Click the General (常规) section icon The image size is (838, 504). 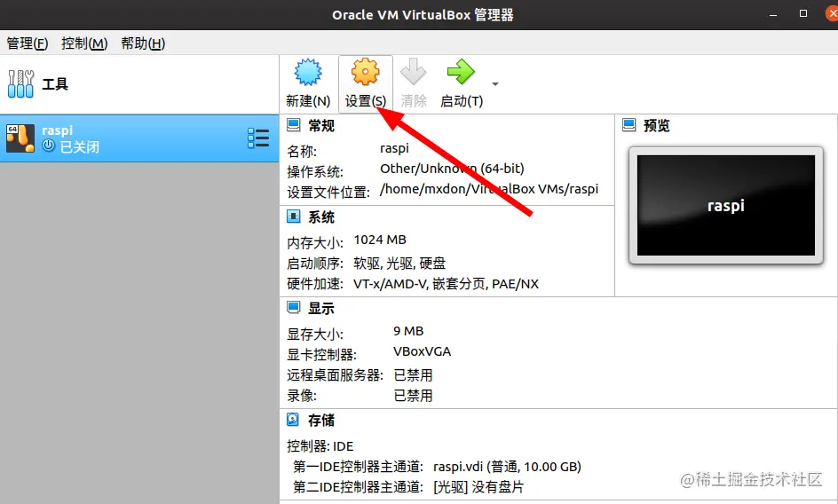pyautogui.click(x=294, y=125)
